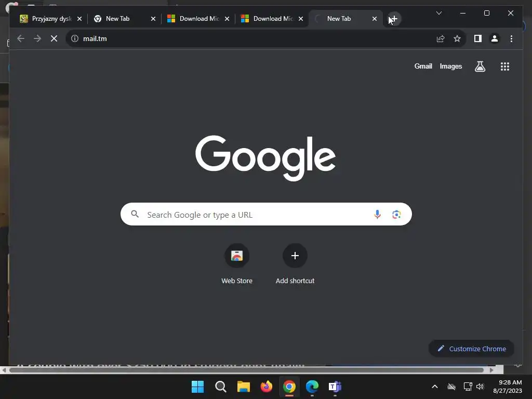The image size is (532, 399).
Task: Close the first New Tab
Action: (153, 19)
